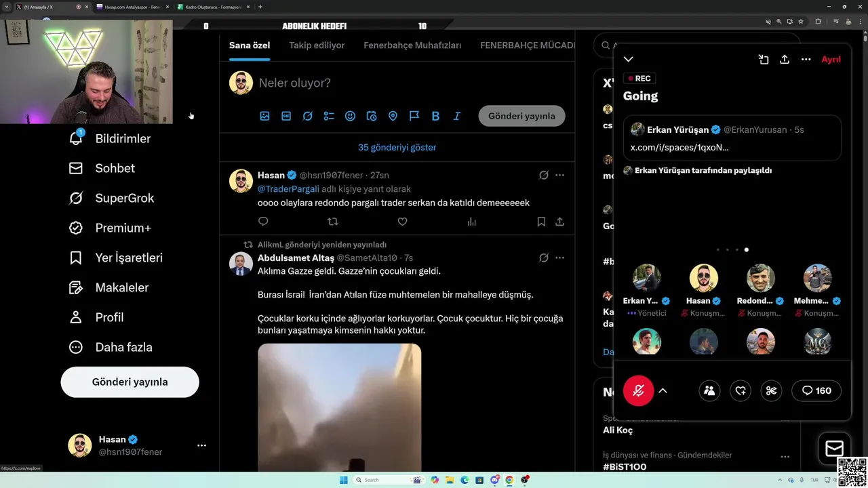Add image media to the post composer
Viewport: 868px width, 488px height.
click(x=264, y=116)
